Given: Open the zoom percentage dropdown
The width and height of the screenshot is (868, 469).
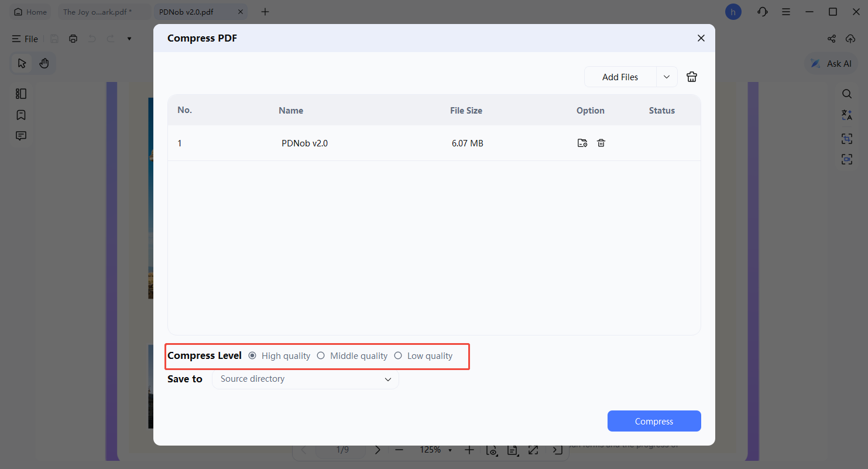Looking at the screenshot, I should pyautogui.click(x=436, y=450).
